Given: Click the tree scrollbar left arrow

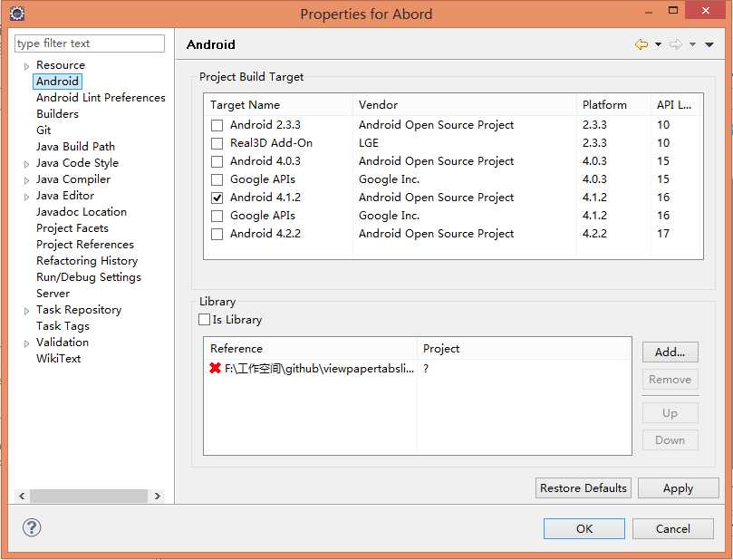Looking at the screenshot, I should 22,496.
